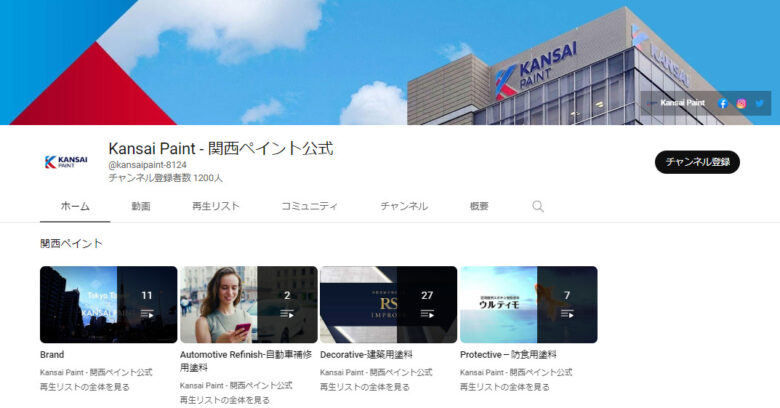
Task: Click the Kansai Paint channel avatar logo
Action: 66,162
